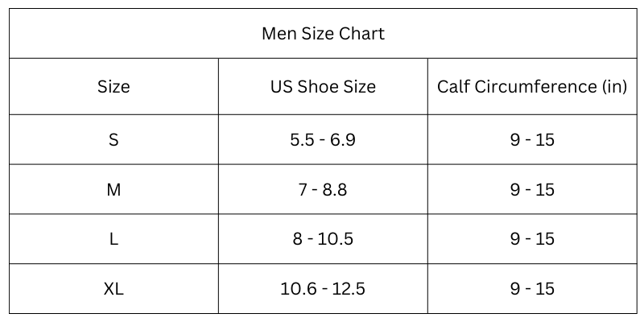Select the M size cell
The width and height of the screenshot is (644, 322).
[x=114, y=190]
